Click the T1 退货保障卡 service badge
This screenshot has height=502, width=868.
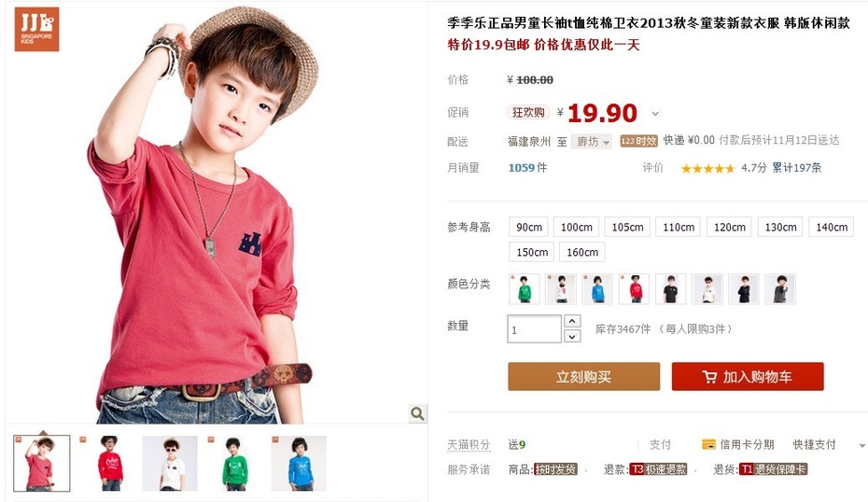(774, 469)
